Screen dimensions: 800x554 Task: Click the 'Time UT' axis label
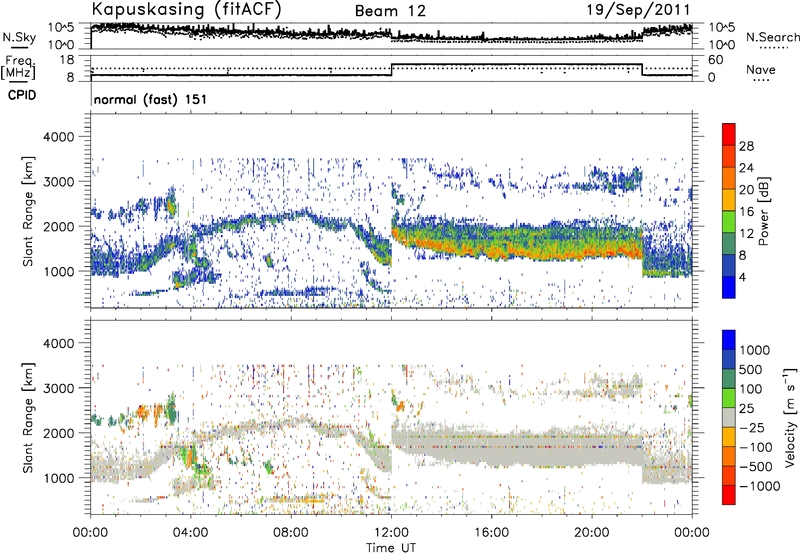coord(391,548)
